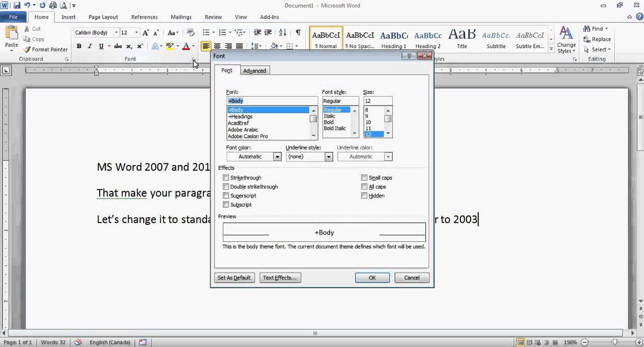Enable the Hidden checkbox
The width and height of the screenshot is (644, 347).
[x=364, y=196]
